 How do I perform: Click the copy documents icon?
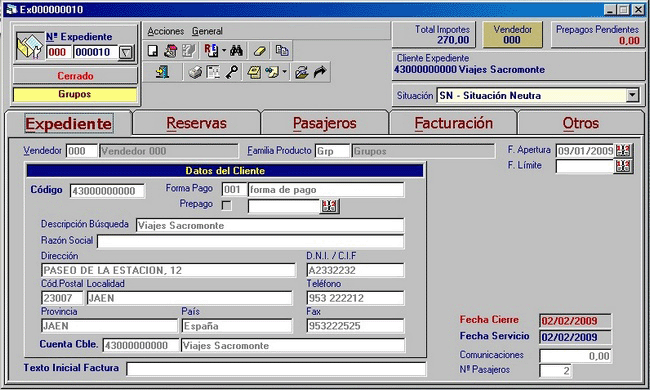(x=282, y=51)
